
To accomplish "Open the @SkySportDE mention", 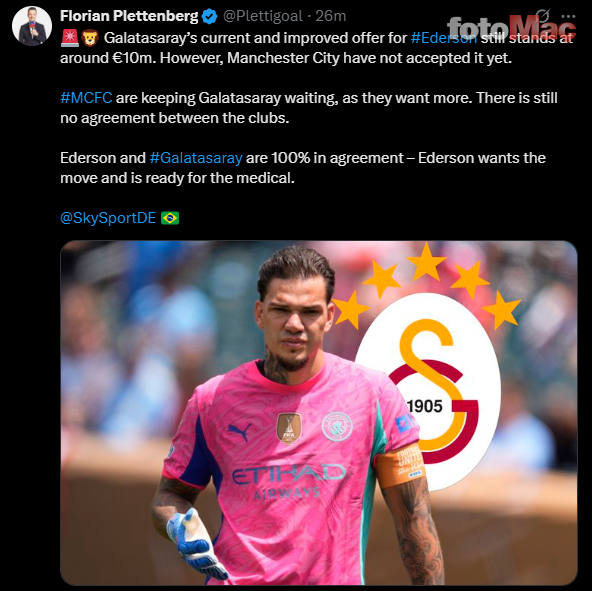I will pos(108,218).
